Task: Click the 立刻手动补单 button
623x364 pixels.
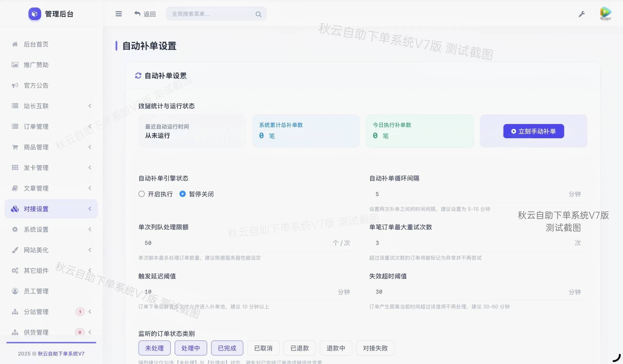Action: (x=534, y=131)
